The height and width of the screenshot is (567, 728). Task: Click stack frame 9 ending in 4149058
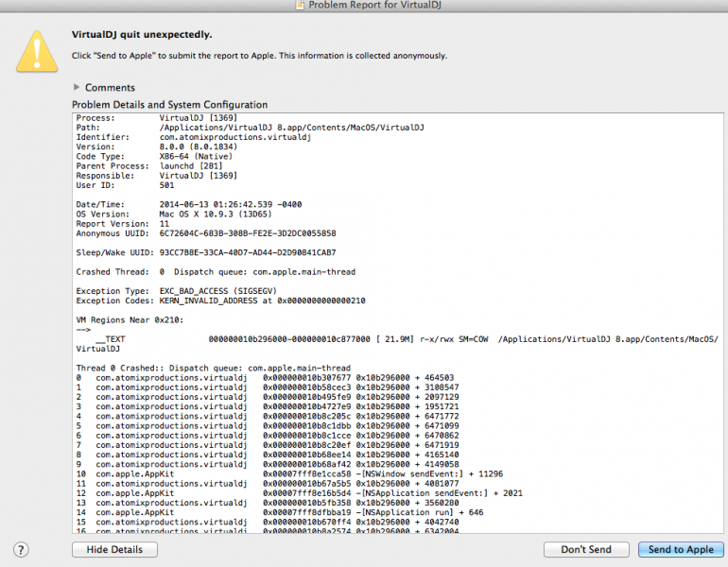(x=267, y=464)
